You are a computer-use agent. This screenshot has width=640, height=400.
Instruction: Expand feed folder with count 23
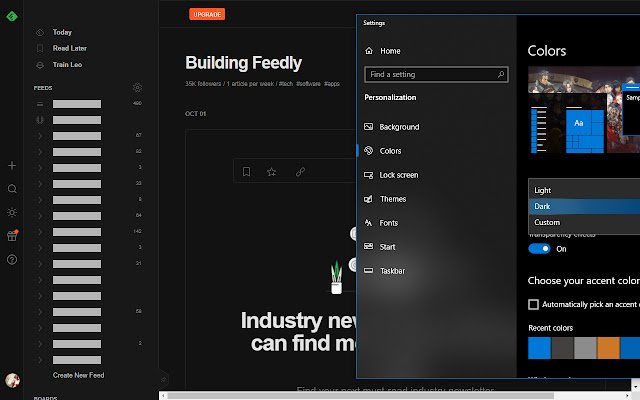40,184
